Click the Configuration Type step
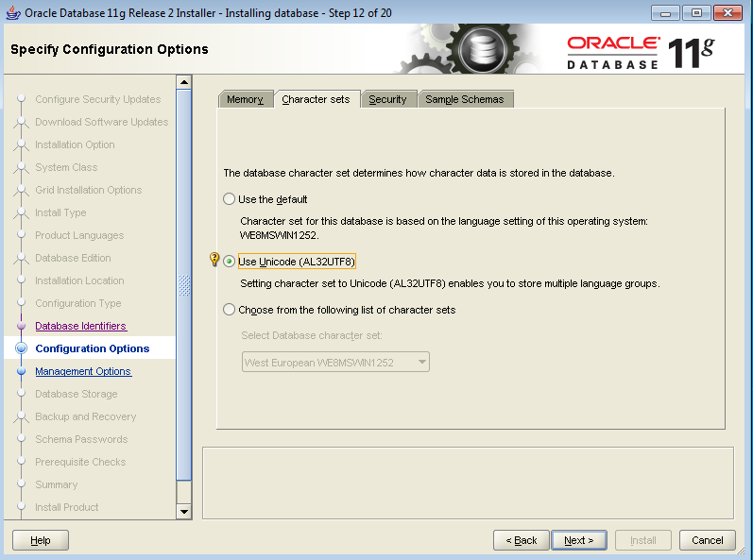The image size is (753, 560). [x=77, y=303]
